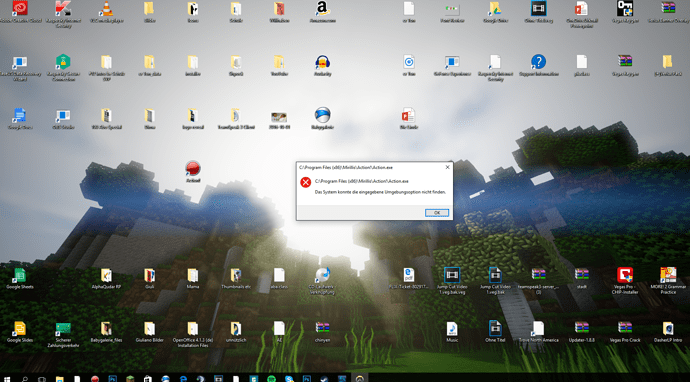Select the Adobe Creative Cloud desktop icon
690x382 pixels.
coord(20,12)
